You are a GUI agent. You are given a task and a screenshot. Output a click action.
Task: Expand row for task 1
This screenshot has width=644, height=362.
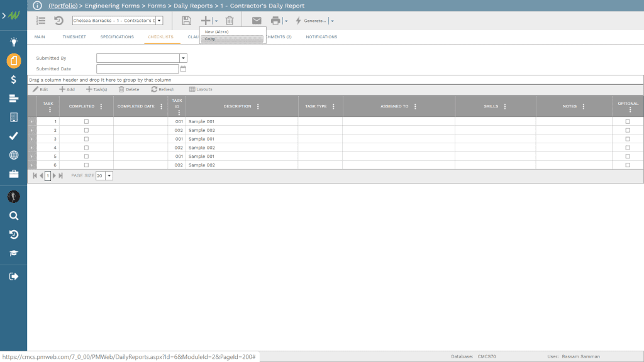coord(32,121)
